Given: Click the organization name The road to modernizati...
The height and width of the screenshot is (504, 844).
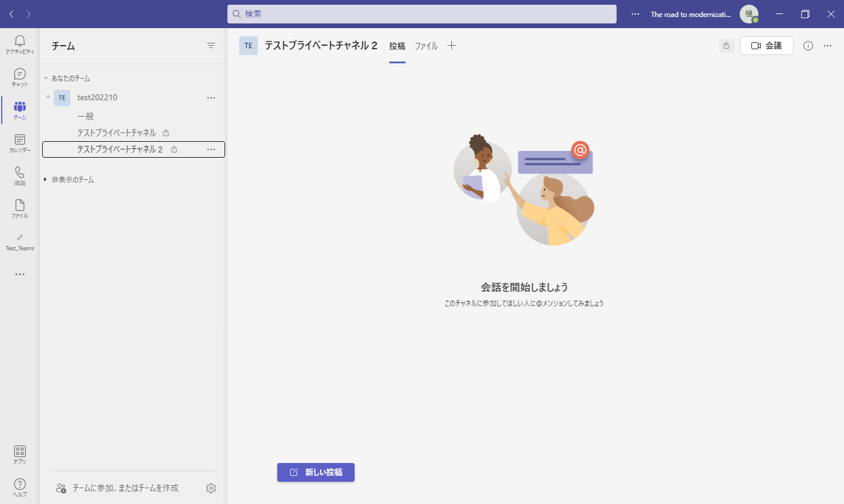Looking at the screenshot, I should 691,14.
